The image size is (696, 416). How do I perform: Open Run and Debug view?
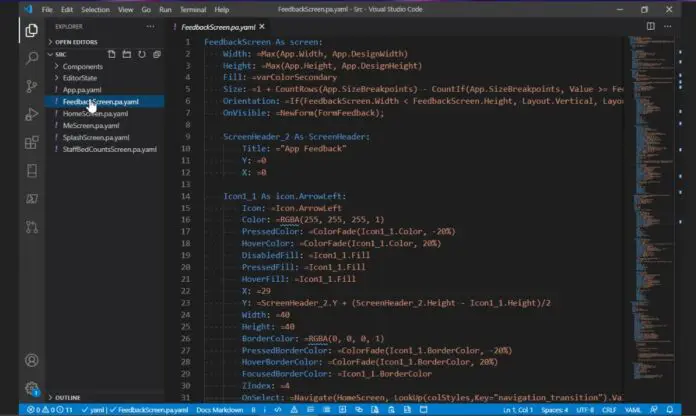tap(32, 114)
